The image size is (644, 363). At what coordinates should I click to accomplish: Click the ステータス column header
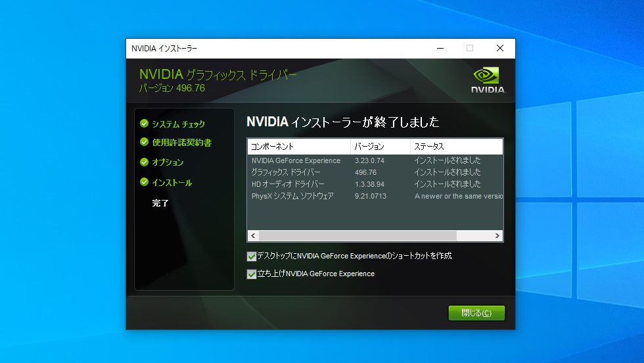[x=457, y=147]
